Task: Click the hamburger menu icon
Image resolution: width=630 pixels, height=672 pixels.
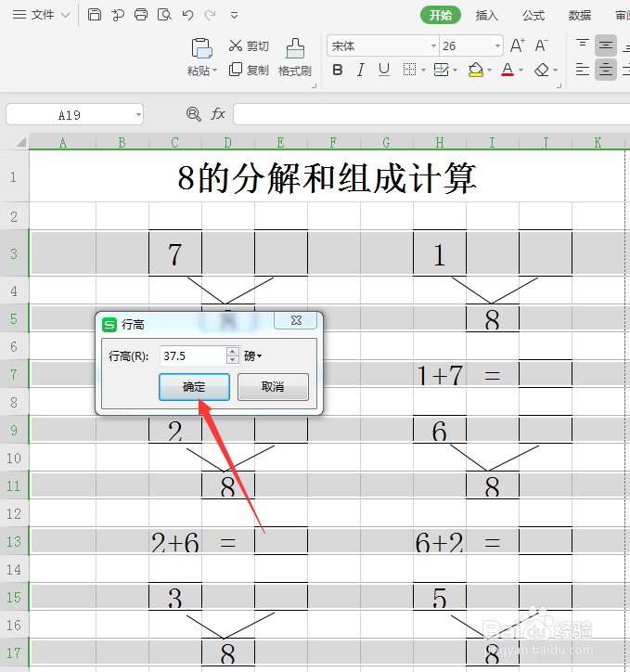Action: point(19,15)
